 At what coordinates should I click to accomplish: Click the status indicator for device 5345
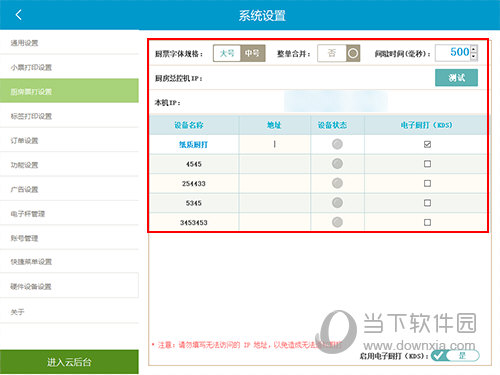[x=337, y=203]
